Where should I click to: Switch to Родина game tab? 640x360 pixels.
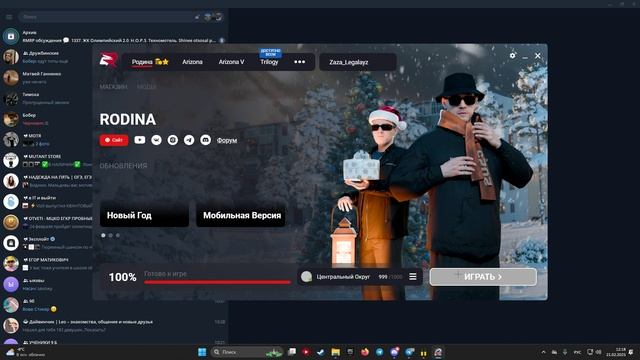tap(142, 62)
